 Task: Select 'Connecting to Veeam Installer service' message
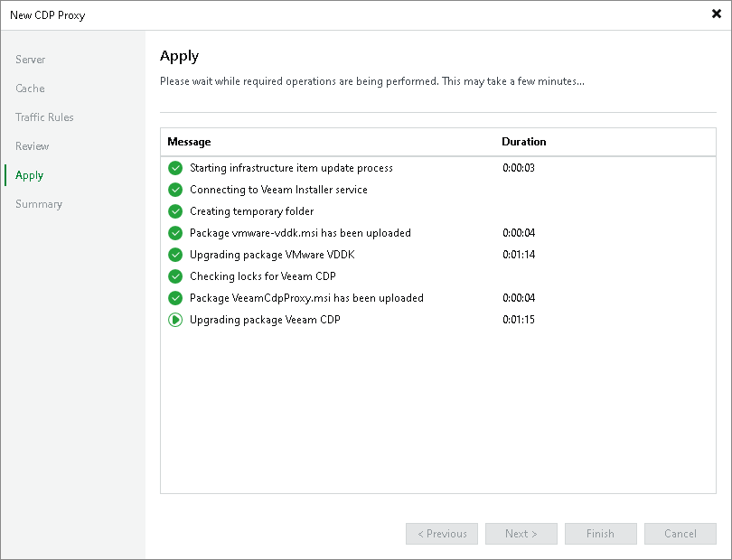click(x=278, y=190)
